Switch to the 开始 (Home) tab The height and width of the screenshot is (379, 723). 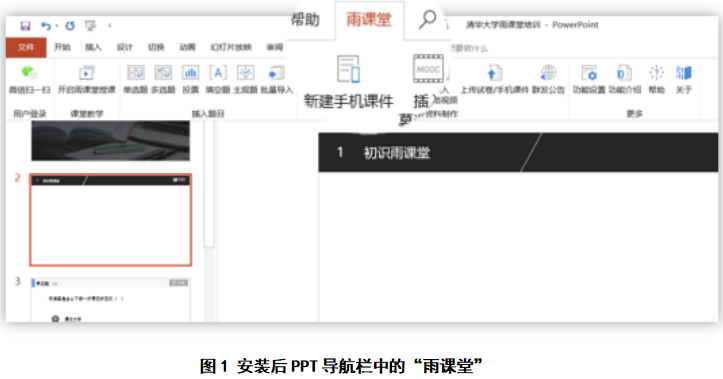[x=62, y=47]
